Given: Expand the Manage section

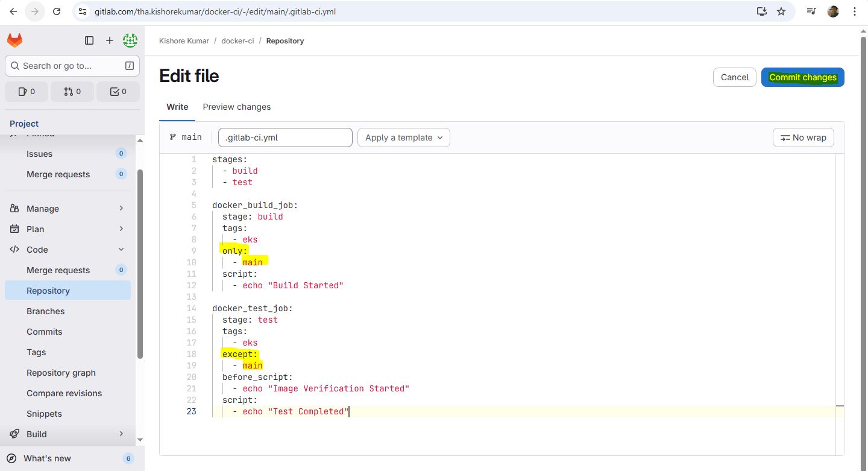Looking at the screenshot, I should 68,209.
